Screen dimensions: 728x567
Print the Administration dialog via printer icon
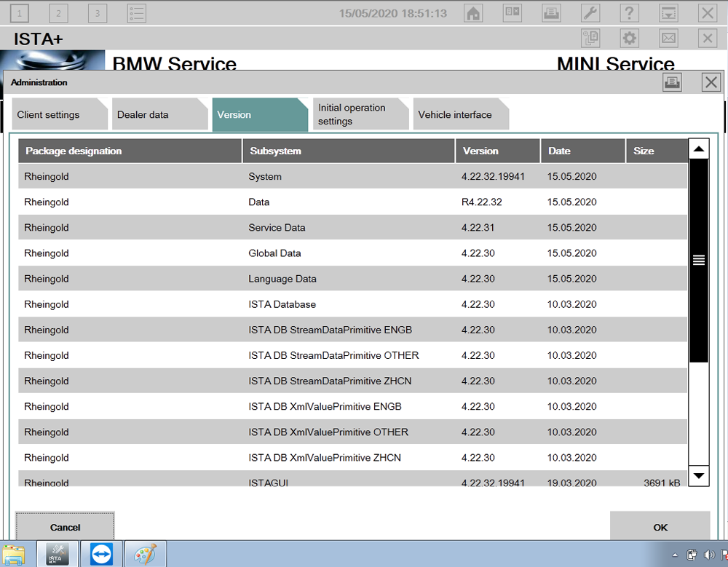click(x=672, y=83)
